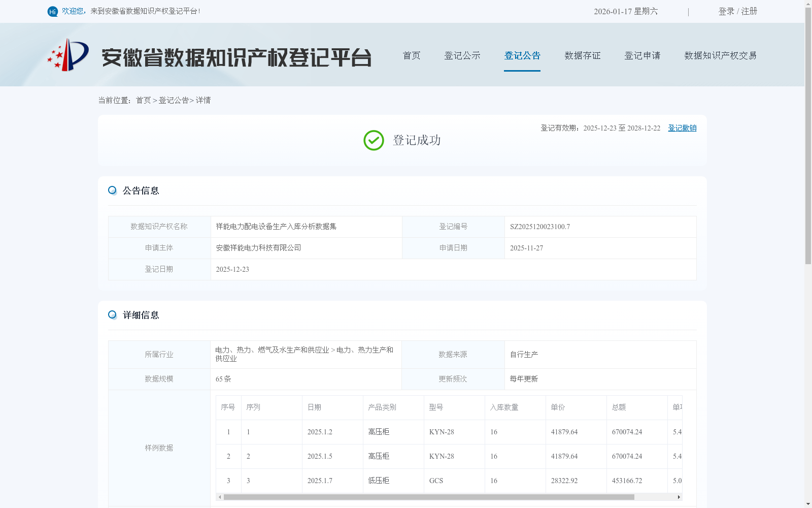Click the 登记撤销 link

tap(682, 128)
